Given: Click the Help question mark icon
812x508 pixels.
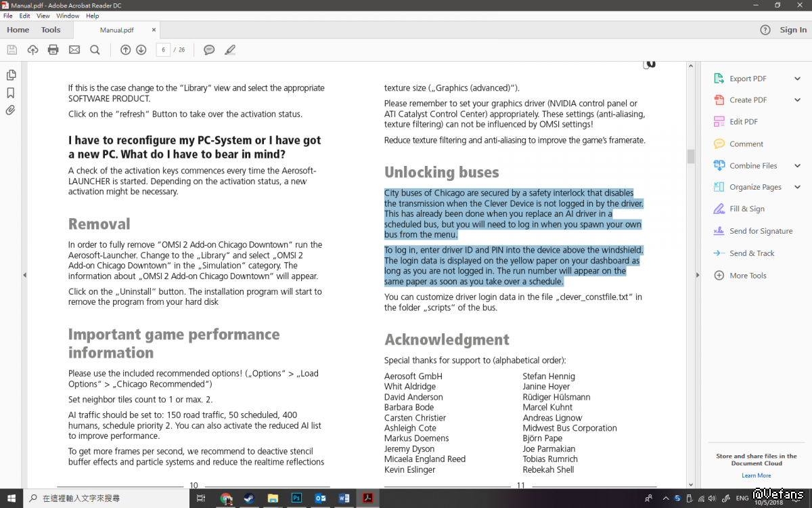Looking at the screenshot, I should click(765, 30).
